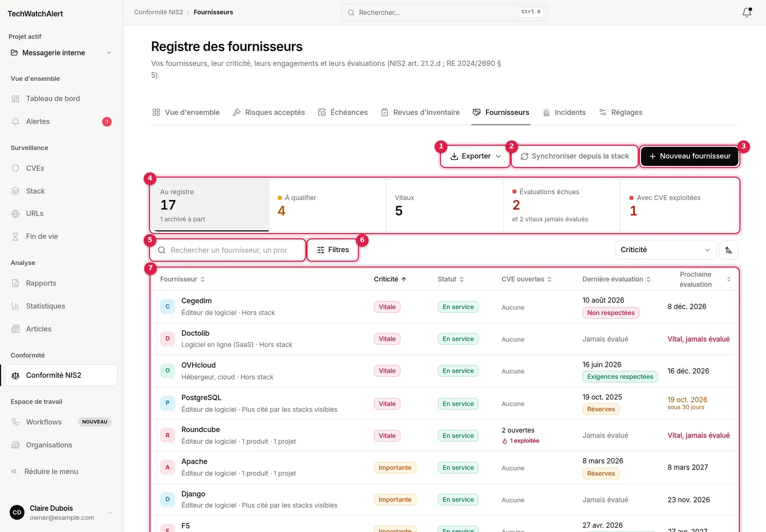Open Organisations in sidebar
The height and width of the screenshot is (532, 766).
(x=61, y=445)
